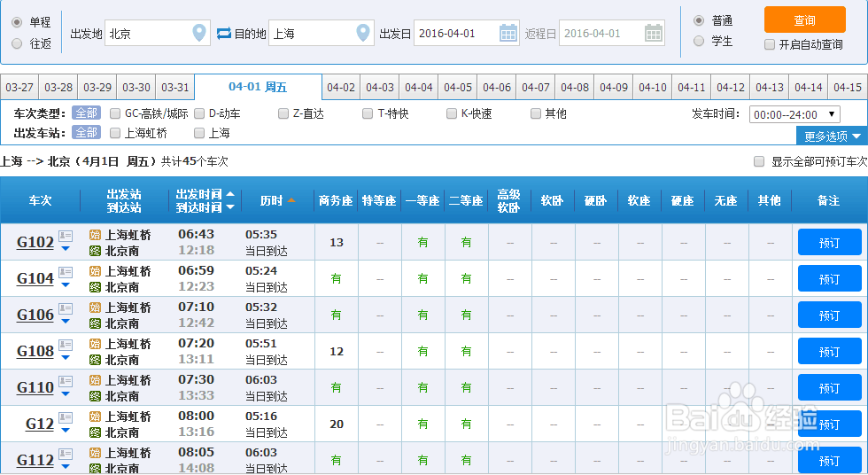The image size is (868, 475).
Task: Check the 其他 train type filter
Action: [535, 113]
